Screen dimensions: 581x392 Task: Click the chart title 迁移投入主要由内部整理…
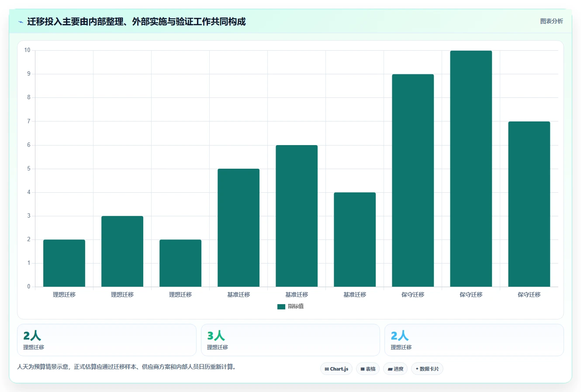coord(136,21)
